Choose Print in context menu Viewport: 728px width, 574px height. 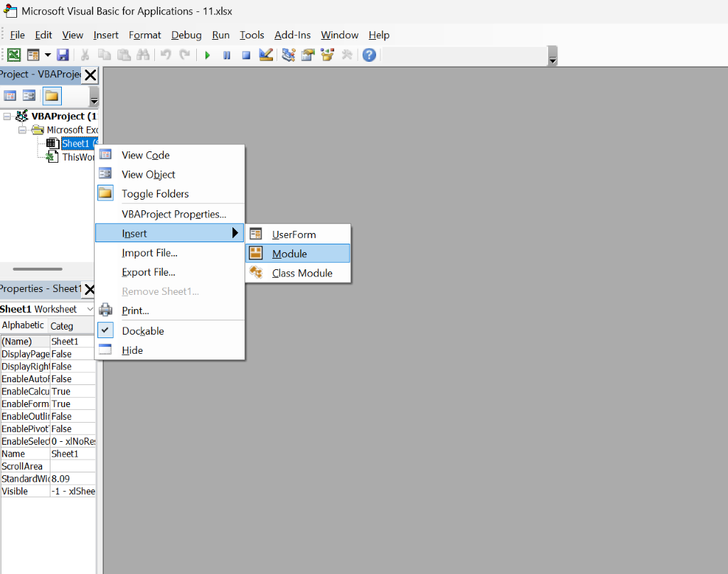point(169,310)
